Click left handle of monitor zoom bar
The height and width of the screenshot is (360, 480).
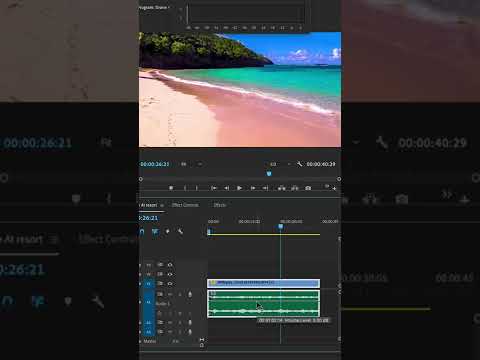(x=141, y=179)
